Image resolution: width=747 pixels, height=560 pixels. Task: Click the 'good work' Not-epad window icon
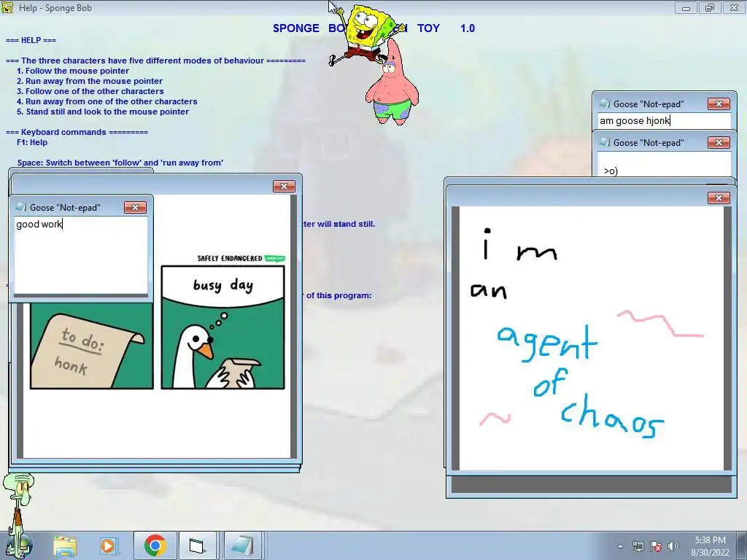point(20,207)
